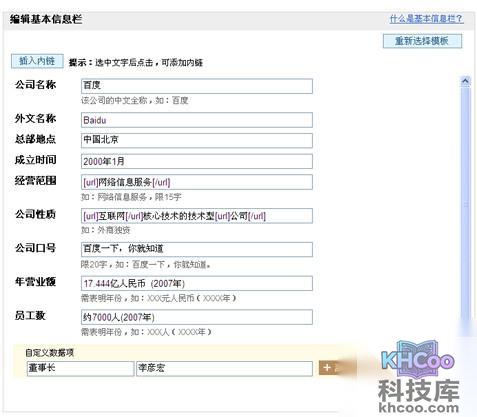Select the 成立时间 field showing 2000年1月
This screenshot has height=417, width=477.
197,161
